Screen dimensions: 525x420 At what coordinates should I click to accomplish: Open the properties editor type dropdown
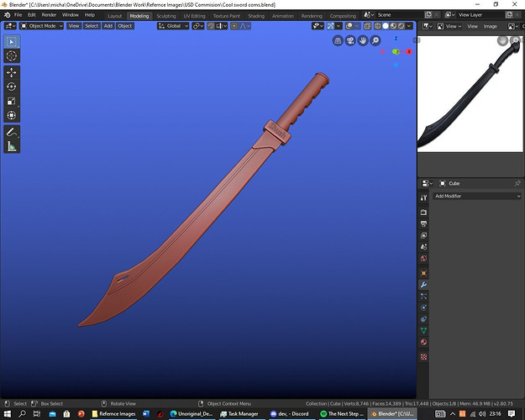427,183
